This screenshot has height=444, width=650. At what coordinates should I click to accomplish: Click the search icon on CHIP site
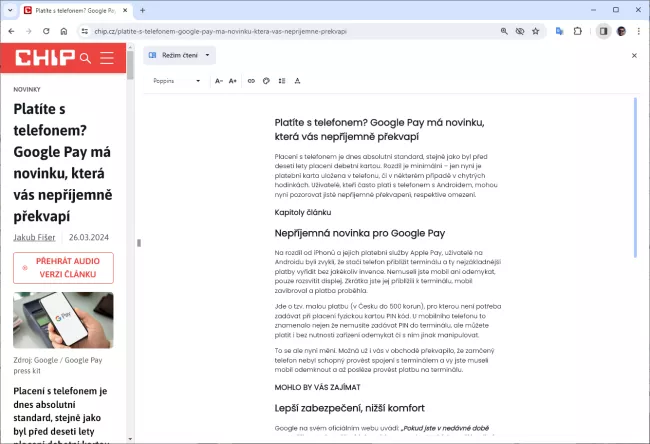click(85, 58)
